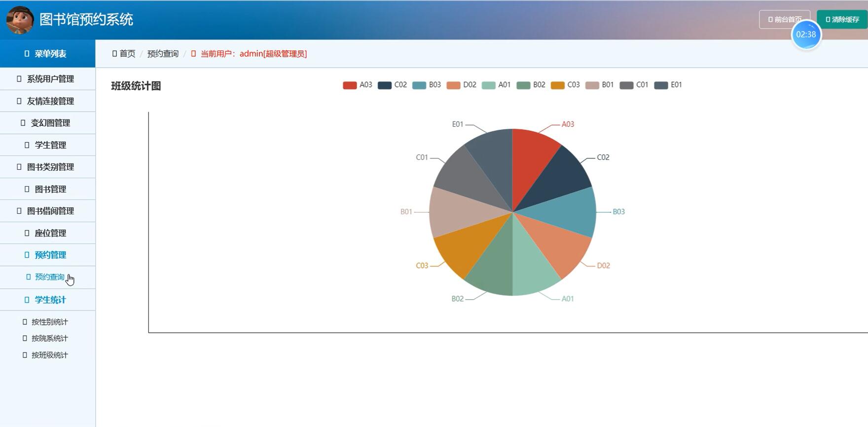Image resolution: width=868 pixels, height=427 pixels.
Task: Click the icon before 学生管理
Action: pyautogui.click(x=27, y=145)
